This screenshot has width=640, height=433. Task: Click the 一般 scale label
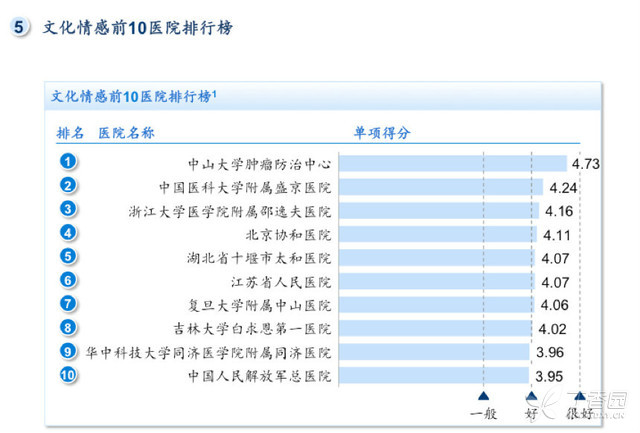483,414
